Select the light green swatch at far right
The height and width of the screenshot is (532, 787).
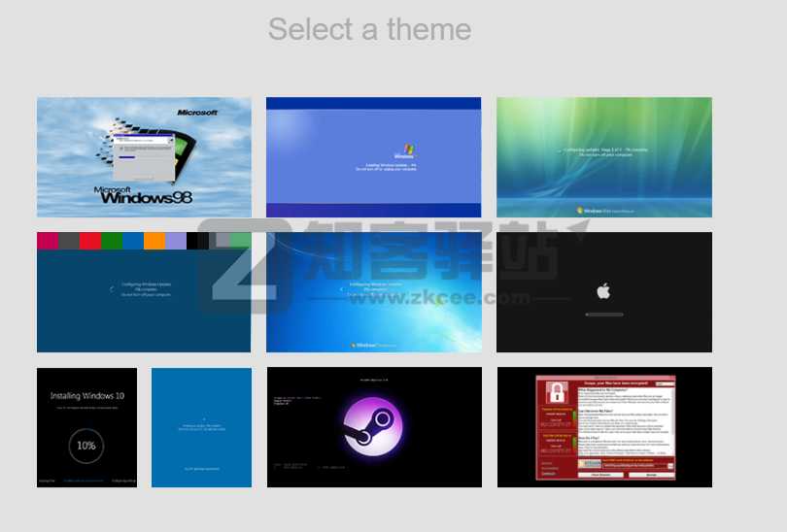tap(240, 241)
